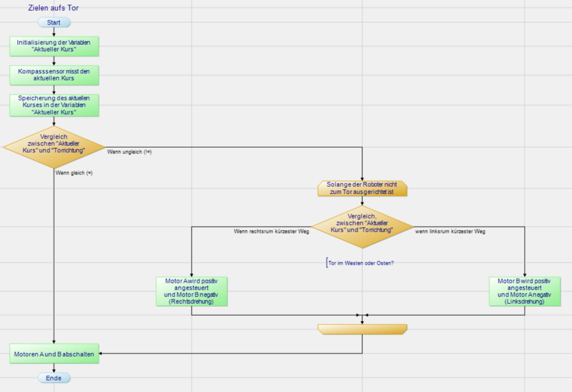Select the 'Initialisierung der Variablen' process block
The height and width of the screenshot is (392, 572).
54,46
